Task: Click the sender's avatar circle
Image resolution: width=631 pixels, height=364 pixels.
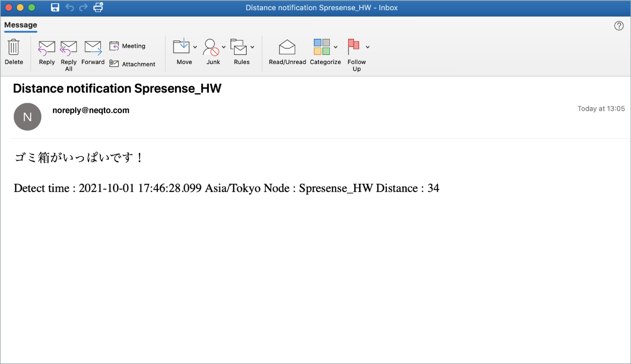Action: click(x=27, y=116)
